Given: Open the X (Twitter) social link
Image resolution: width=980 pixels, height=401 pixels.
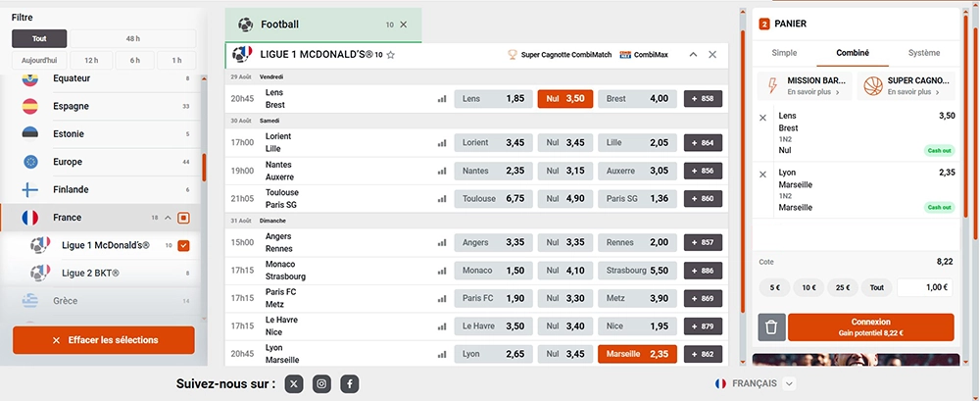Looking at the screenshot, I should click(x=294, y=383).
